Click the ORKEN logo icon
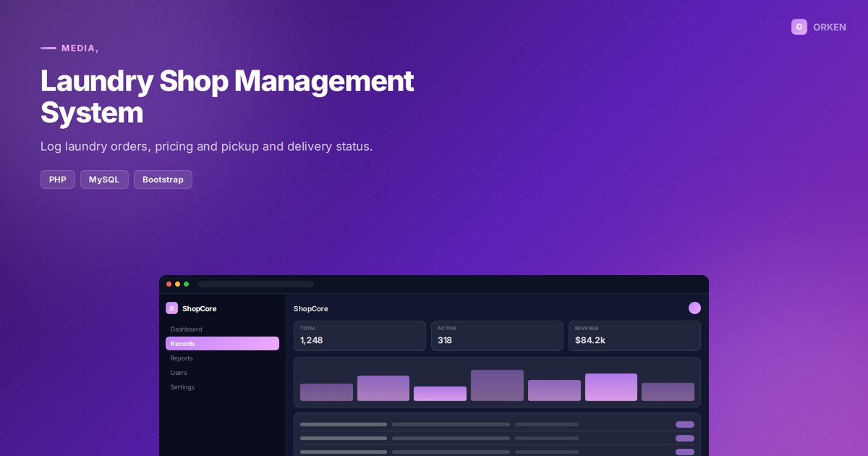This screenshot has width=868, height=456. (799, 27)
